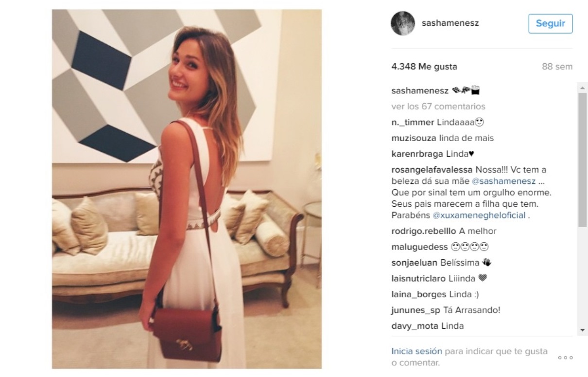This screenshot has height=377, width=588.
Task: Expand ver los 67 comentarios
Action: tap(438, 106)
